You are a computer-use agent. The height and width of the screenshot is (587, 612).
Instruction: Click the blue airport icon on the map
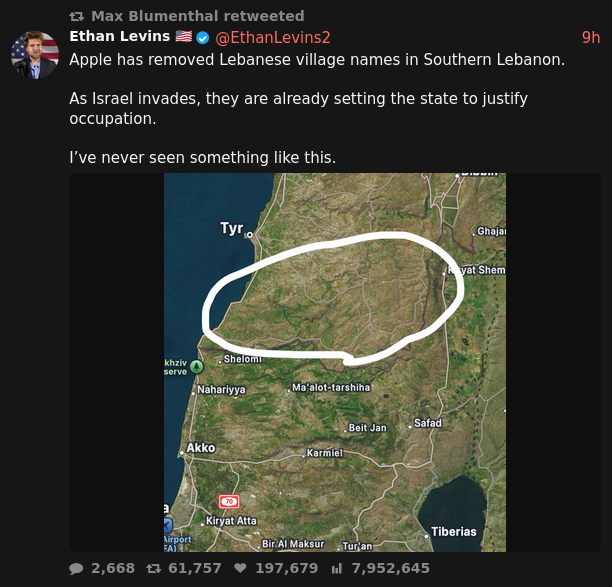[168, 525]
